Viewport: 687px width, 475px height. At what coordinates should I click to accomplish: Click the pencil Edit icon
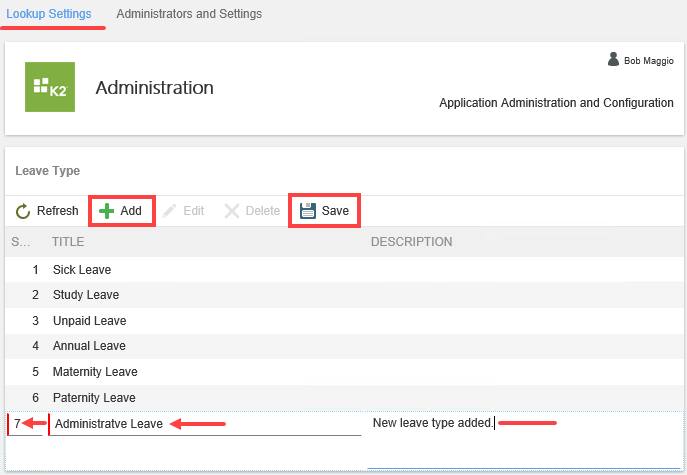click(170, 211)
